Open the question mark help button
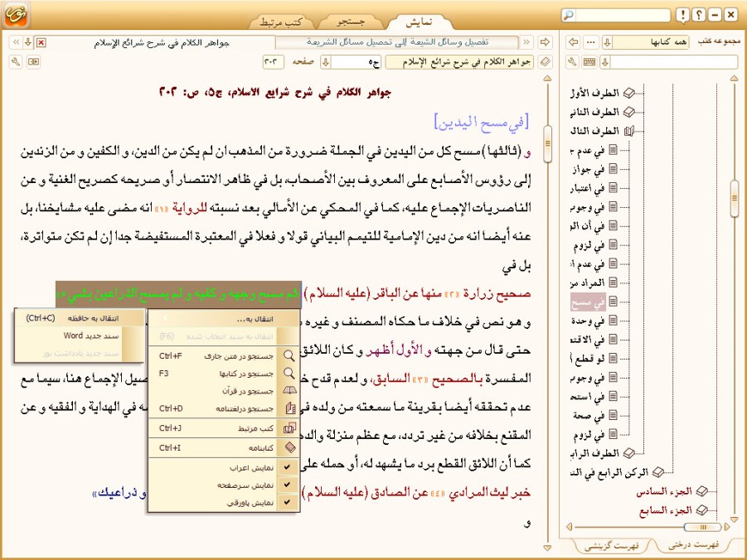This screenshot has height=560, width=747. pos(698,15)
